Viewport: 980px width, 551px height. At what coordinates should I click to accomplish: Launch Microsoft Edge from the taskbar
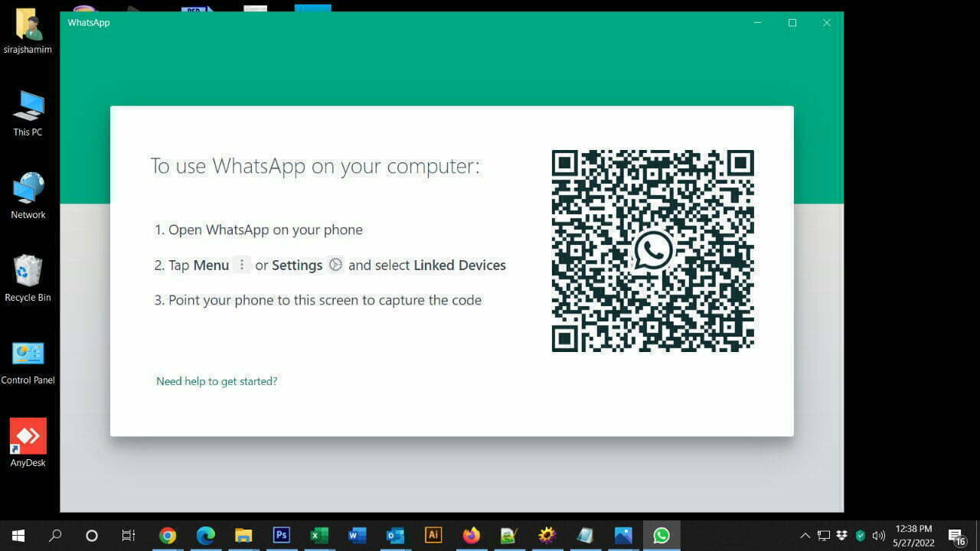coord(205,536)
